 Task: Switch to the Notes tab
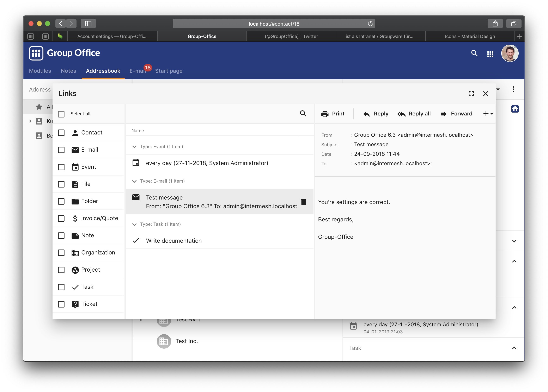pyautogui.click(x=68, y=71)
